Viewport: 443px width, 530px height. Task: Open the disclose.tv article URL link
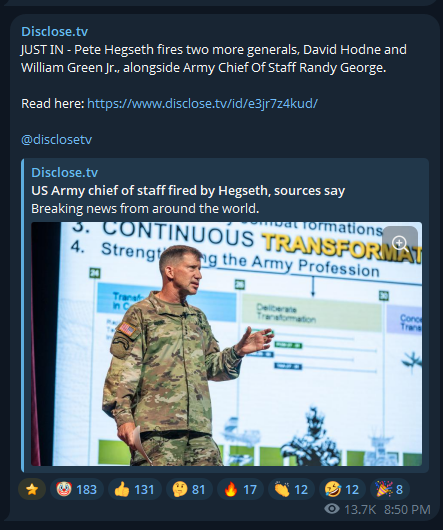coord(202,103)
